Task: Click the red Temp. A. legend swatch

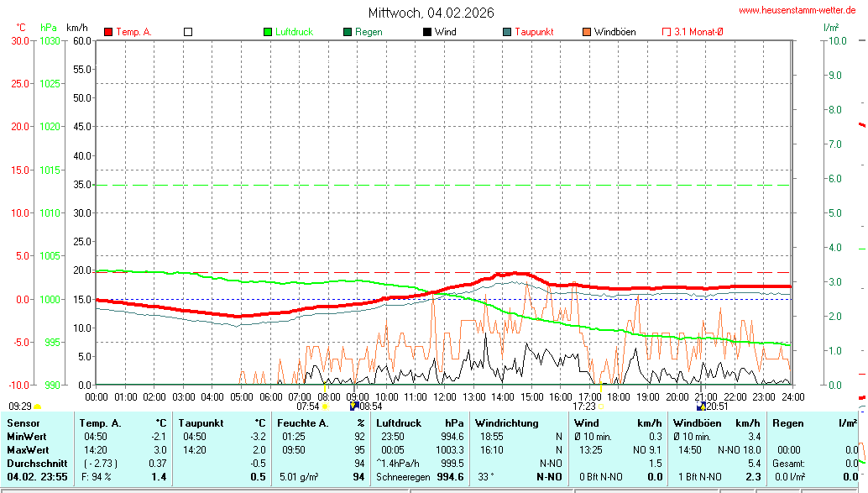Action: coord(108,32)
